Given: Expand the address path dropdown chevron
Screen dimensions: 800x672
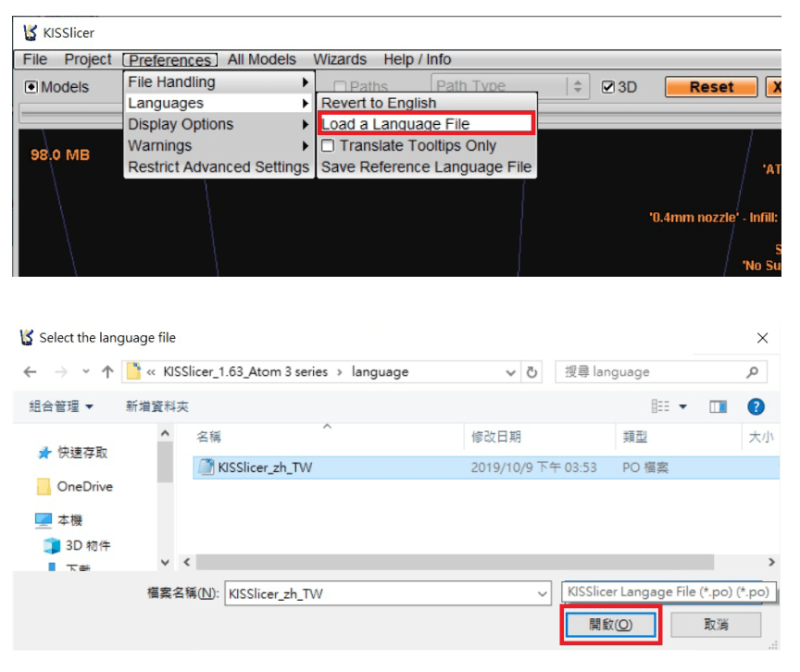Looking at the screenshot, I should [x=510, y=372].
